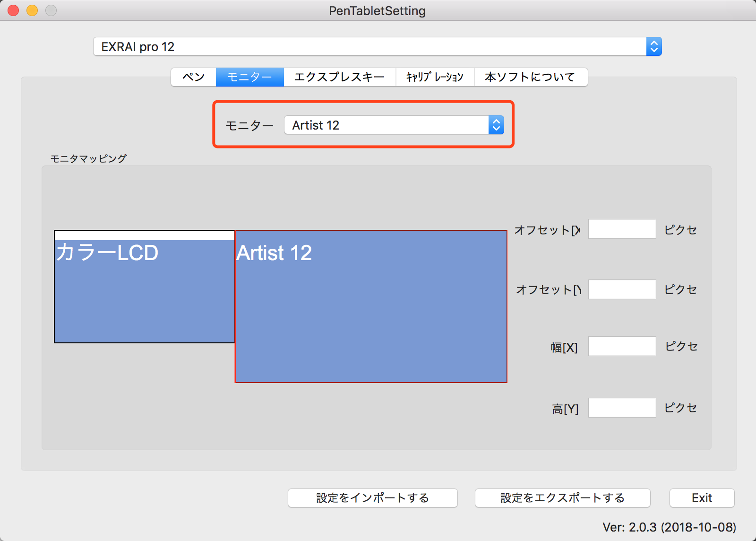Minimize the PenTabletSetting window
The image size is (756, 541).
pos(32,10)
